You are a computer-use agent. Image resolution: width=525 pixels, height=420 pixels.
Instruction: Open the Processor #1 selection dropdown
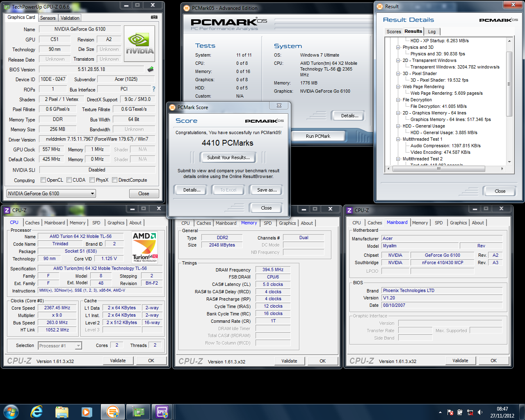click(60, 346)
